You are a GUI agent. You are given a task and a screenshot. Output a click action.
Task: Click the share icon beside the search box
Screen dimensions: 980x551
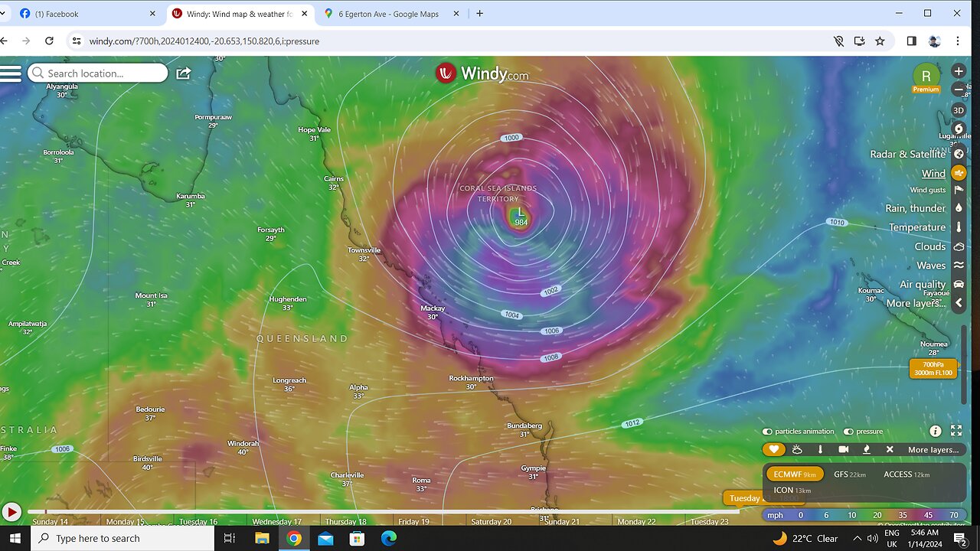[184, 73]
